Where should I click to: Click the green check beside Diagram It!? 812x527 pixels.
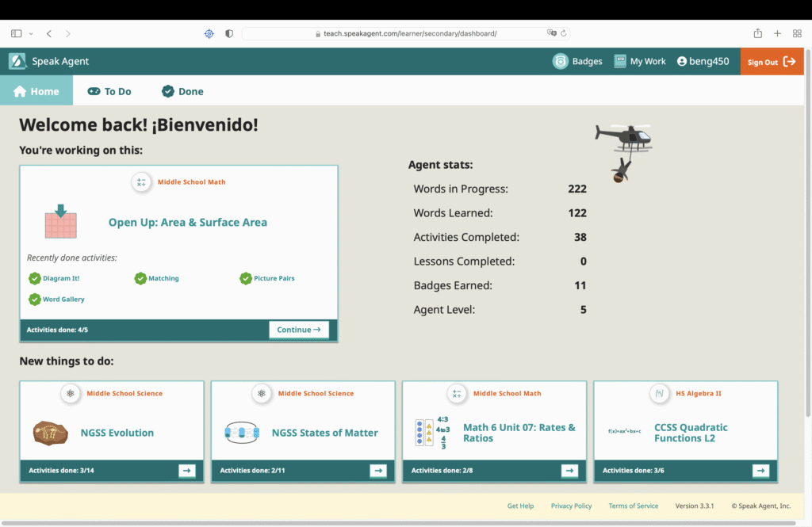coord(35,278)
